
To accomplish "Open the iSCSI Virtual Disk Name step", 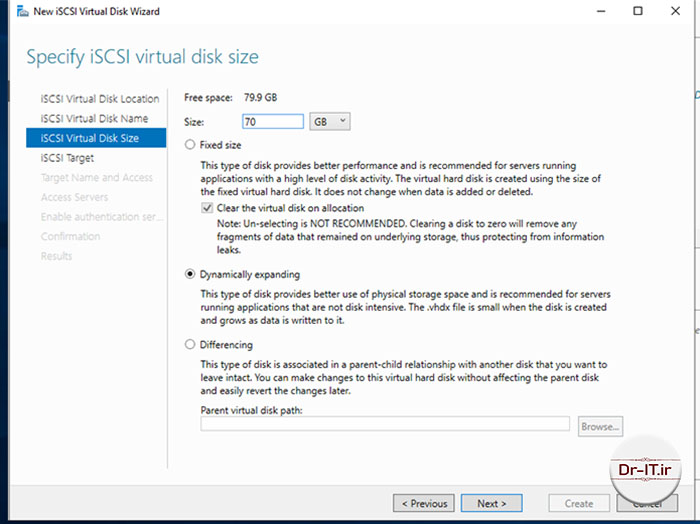I will click(94, 118).
